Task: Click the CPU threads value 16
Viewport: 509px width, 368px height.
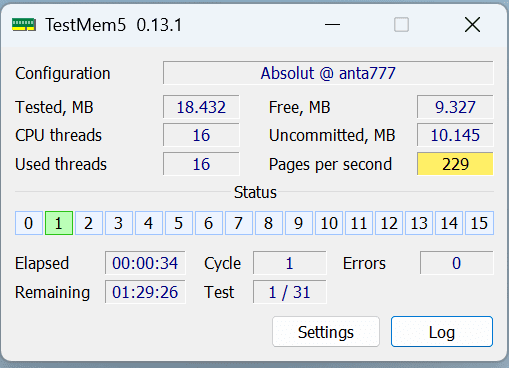Action: [201, 135]
